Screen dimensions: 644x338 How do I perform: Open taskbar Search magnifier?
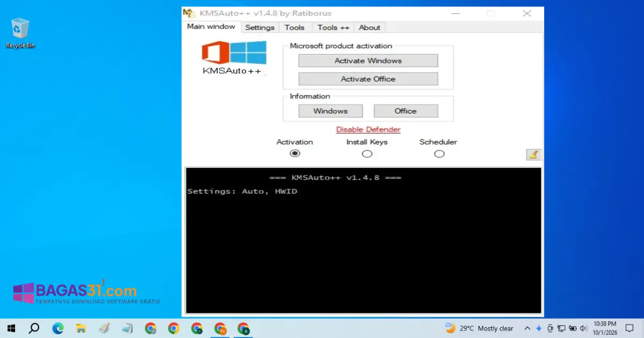tap(34, 328)
